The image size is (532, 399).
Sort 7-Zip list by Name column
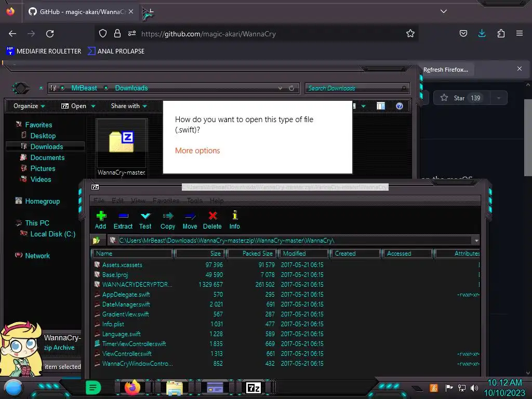(132, 254)
